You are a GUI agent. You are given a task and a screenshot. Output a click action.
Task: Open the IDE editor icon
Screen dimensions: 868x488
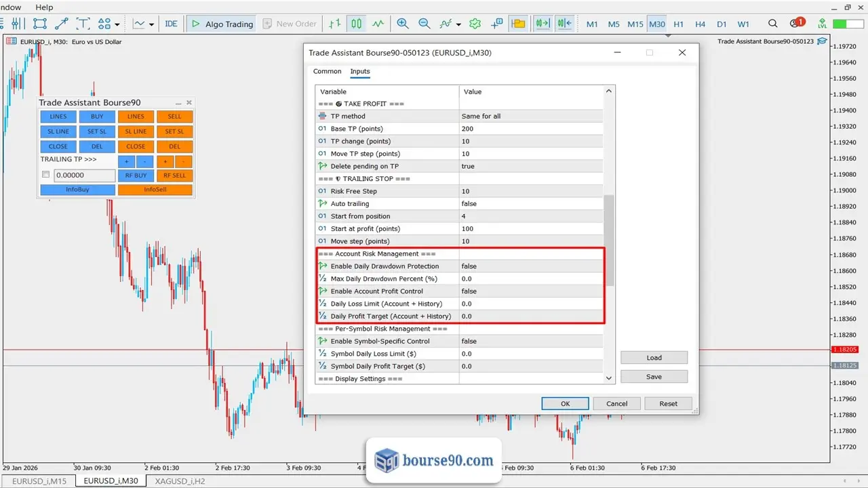[x=171, y=24]
